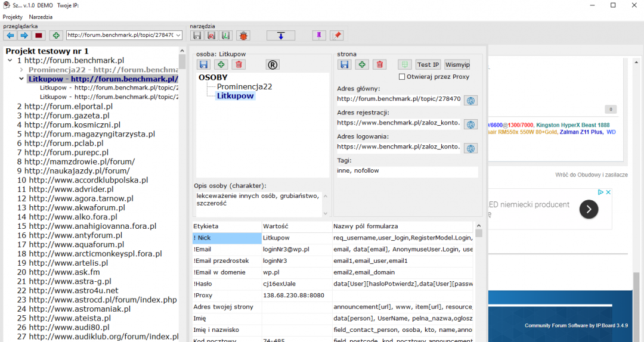Click the Test IP button

tap(428, 64)
